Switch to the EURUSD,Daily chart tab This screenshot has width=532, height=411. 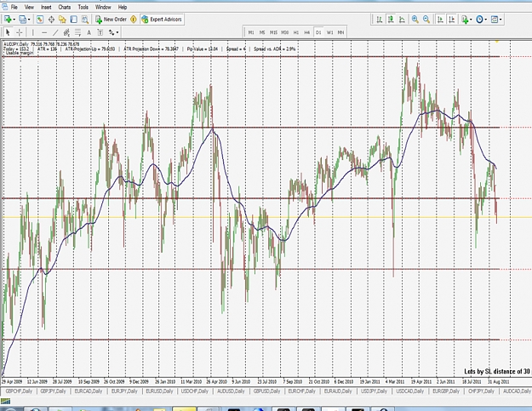(x=159, y=391)
